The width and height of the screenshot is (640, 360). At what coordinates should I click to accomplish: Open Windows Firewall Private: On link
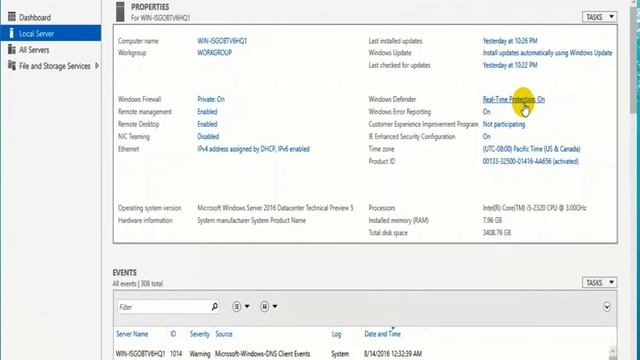coord(211,99)
